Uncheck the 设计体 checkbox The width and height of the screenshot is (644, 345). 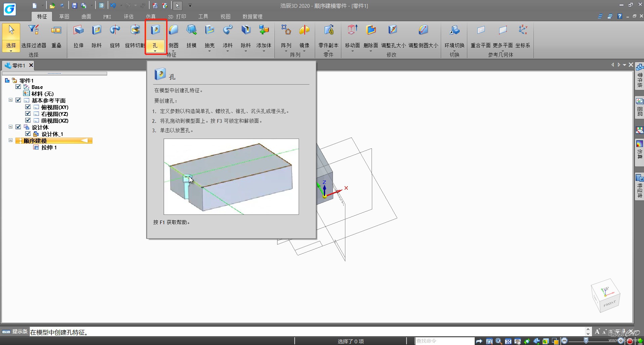pos(18,127)
